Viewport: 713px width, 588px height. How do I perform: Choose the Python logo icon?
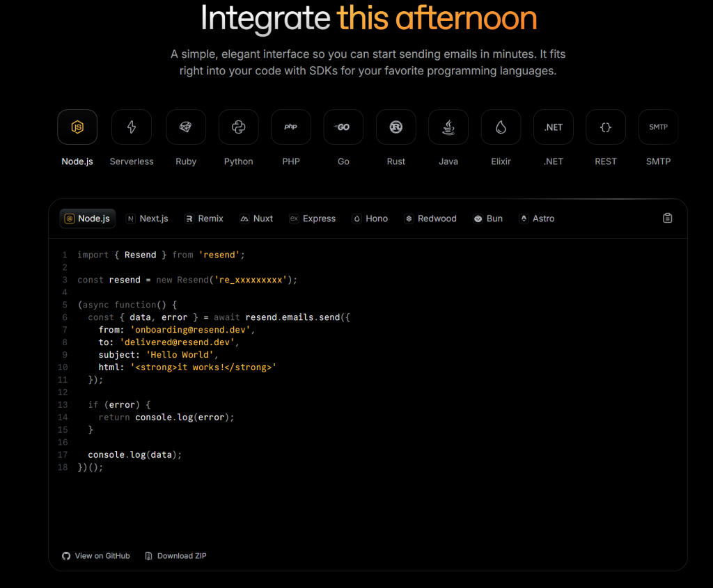click(238, 127)
